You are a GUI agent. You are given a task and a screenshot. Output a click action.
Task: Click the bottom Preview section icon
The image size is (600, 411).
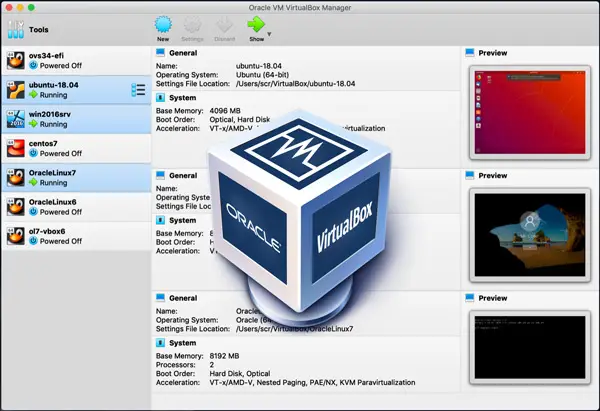[x=470, y=298]
